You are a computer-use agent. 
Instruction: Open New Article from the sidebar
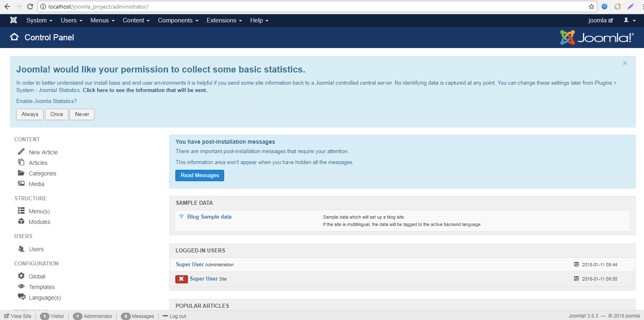[43, 152]
